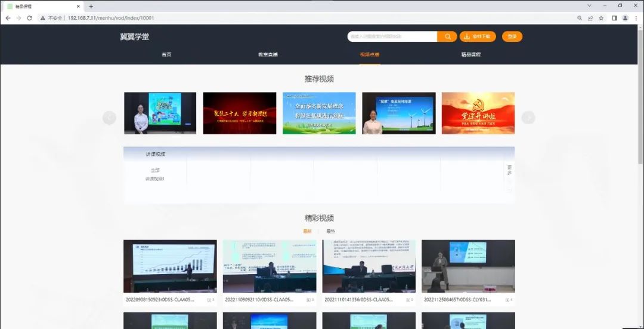Screen dimensions: 644x329
Task: Open a new browser tab
Action: click(x=91, y=6)
